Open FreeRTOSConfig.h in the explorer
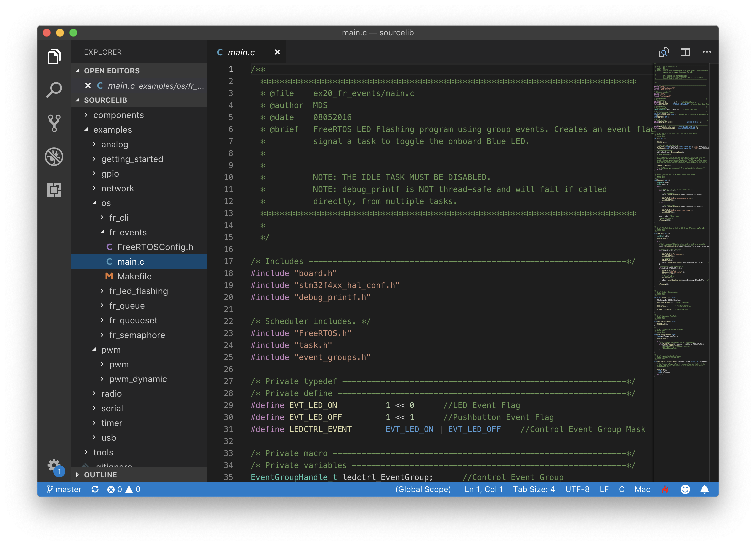 pos(155,247)
